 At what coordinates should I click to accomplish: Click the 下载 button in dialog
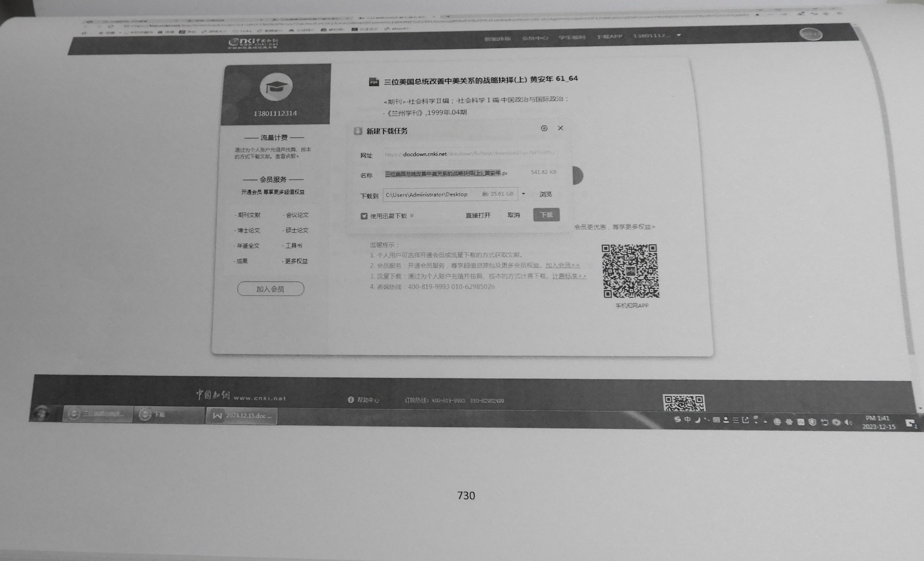[x=546, y=215]
